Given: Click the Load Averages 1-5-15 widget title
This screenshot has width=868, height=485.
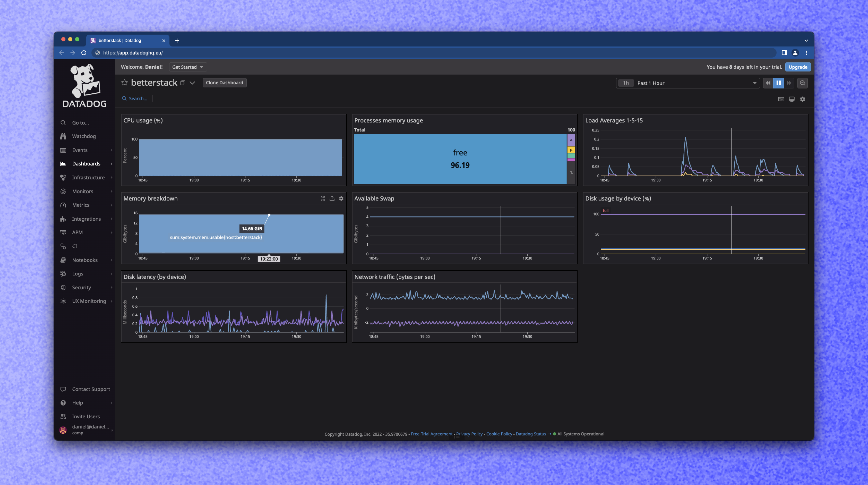Looking at the screenshot, I should pos(614,120).
